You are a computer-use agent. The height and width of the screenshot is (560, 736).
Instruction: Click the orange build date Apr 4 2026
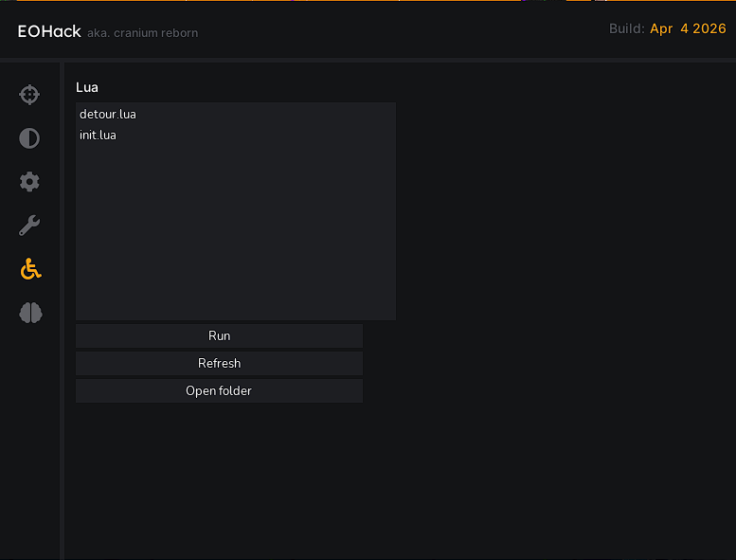(x=688, y=29)
